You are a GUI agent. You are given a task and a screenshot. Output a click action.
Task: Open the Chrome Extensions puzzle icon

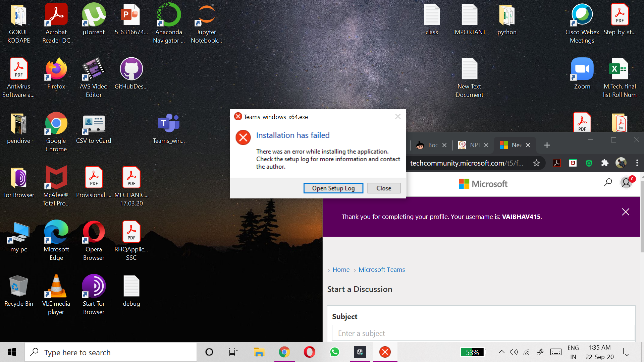pos(605,163)
